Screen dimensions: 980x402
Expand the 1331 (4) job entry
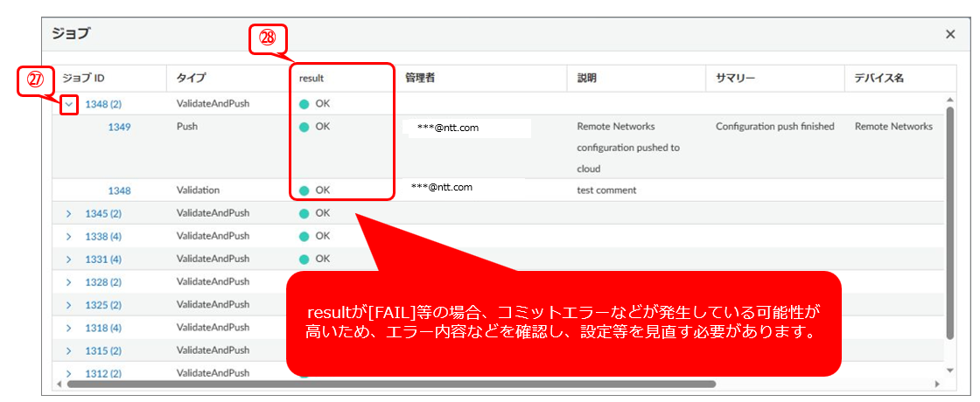[x=69, y=259]
